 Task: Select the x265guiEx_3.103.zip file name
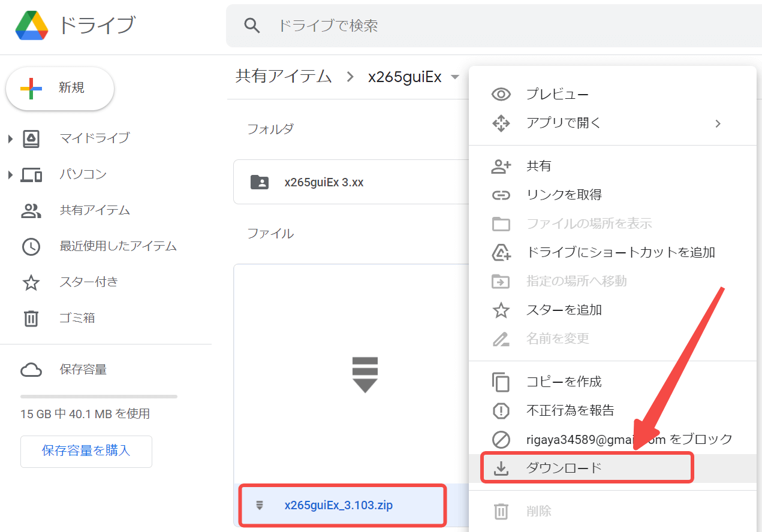339,506
